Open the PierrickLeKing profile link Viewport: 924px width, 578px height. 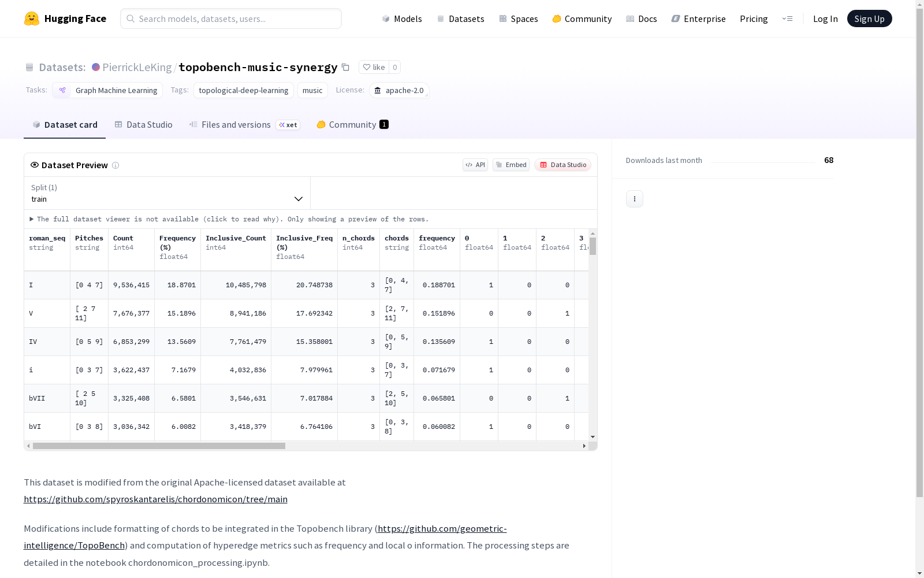click(137, 67)
